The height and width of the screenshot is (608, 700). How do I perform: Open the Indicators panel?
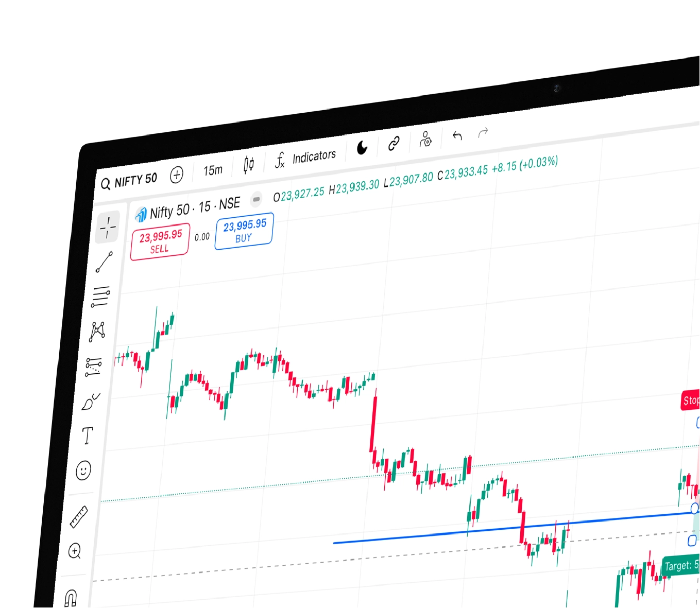306,158
